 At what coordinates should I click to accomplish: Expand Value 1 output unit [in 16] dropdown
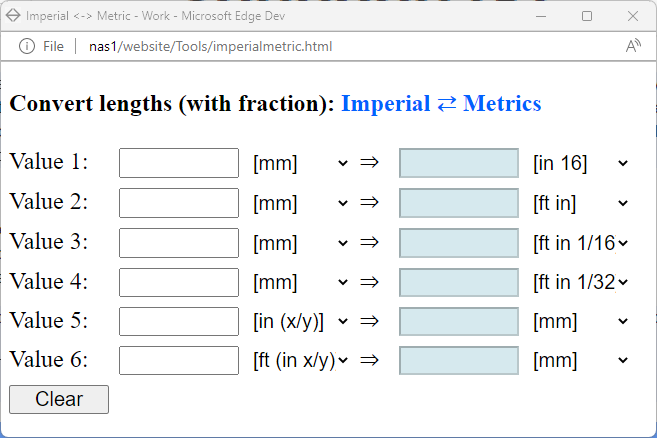(x=581, y=163)
